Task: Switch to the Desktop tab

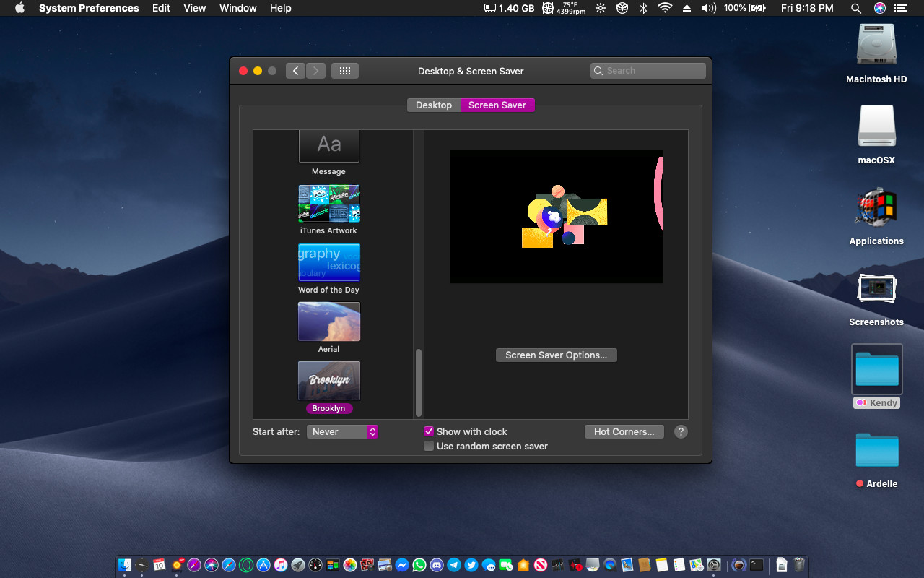Action: (434, 105)
